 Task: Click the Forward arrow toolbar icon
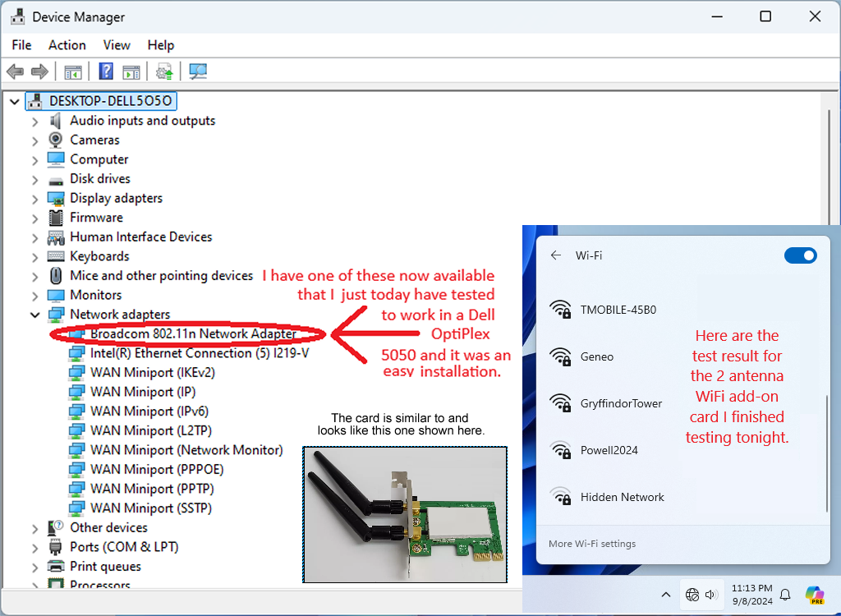[x=39, y=71]
